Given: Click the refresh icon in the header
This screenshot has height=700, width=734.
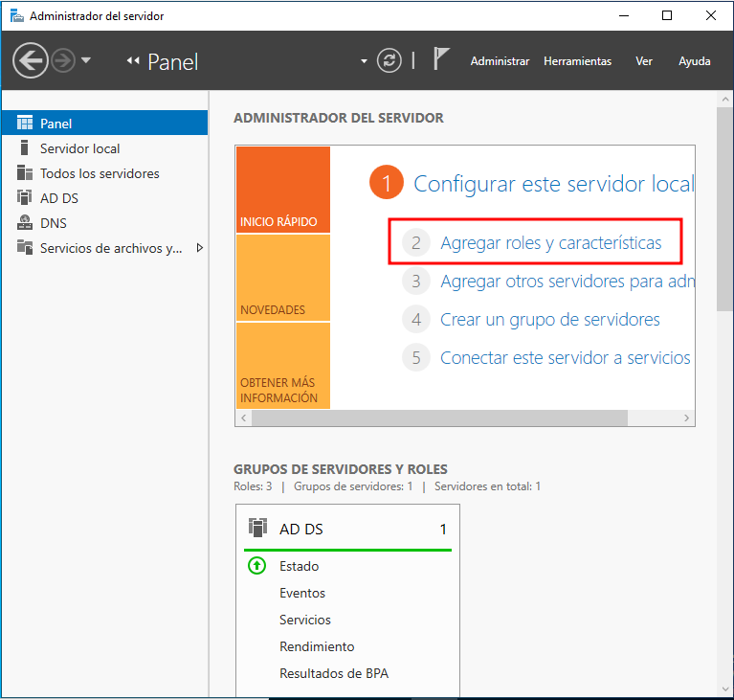Looking at the screenshot, I should [389, 60].
